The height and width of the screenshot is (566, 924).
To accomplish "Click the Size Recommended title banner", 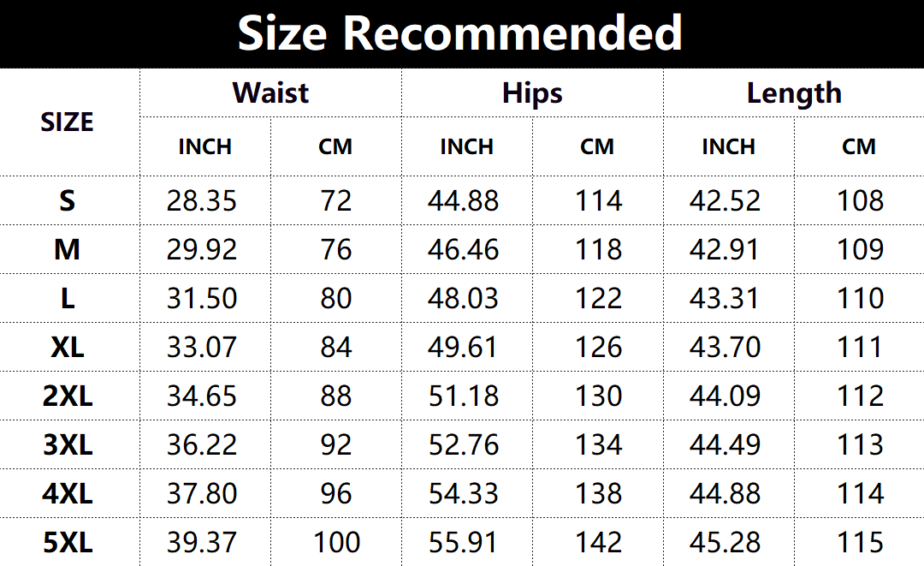I will pos(460,33).
